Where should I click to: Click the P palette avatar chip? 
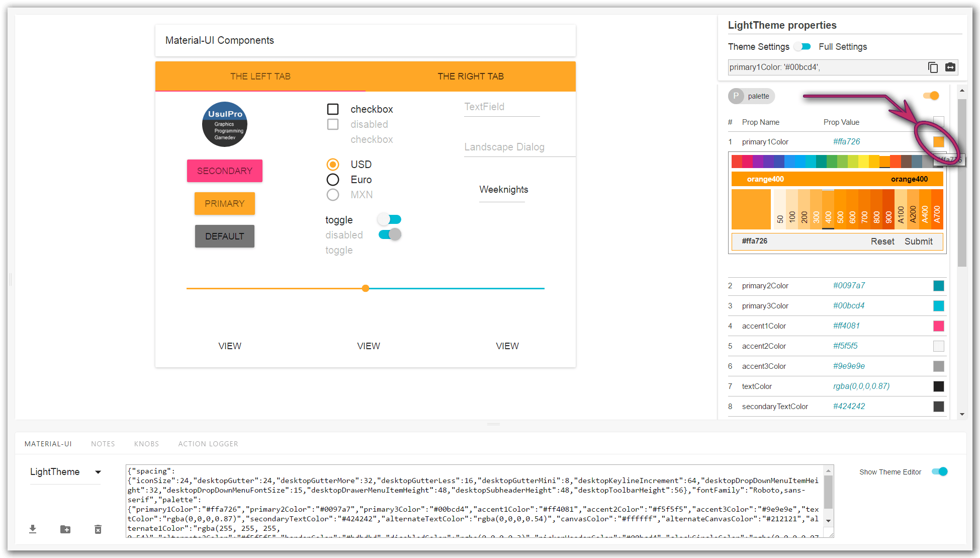736,96
